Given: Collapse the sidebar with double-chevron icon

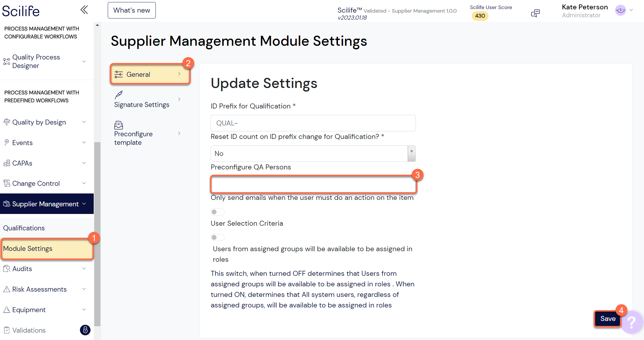Looking at the screenshot, I should coord(84,10).
